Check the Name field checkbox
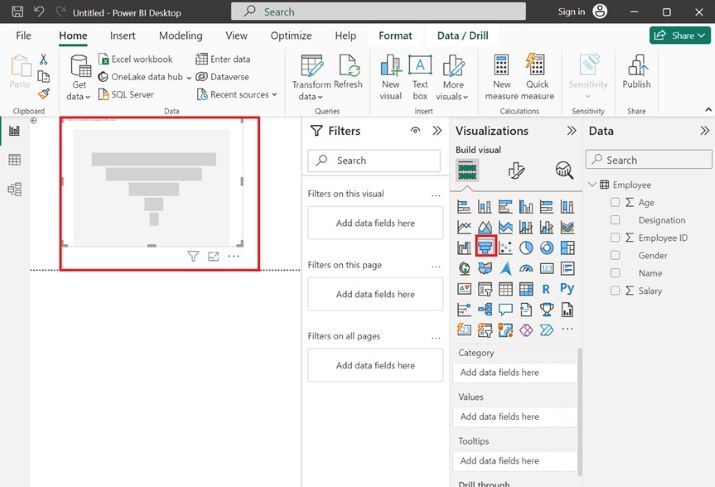This screenshot has height=487, width=715. pos(615,273)
